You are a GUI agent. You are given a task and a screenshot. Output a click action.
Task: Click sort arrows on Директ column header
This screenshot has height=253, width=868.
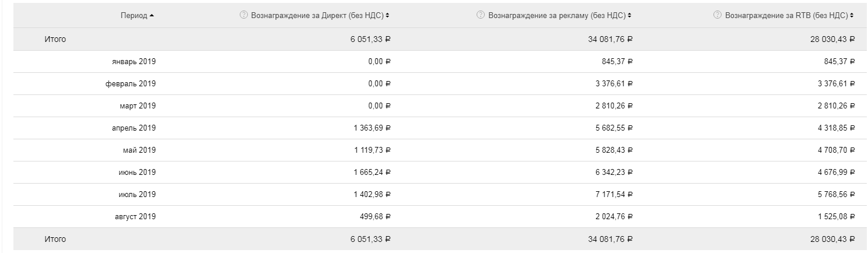(x=387, y=15)
